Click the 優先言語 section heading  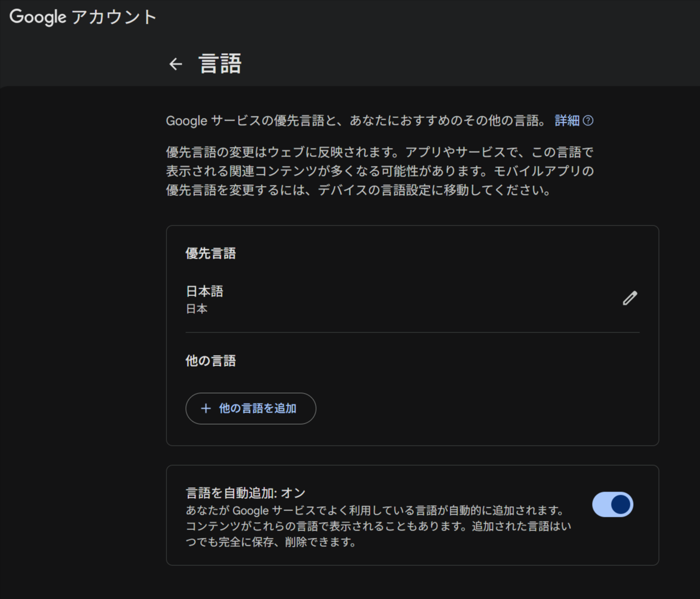pos(211,253)
